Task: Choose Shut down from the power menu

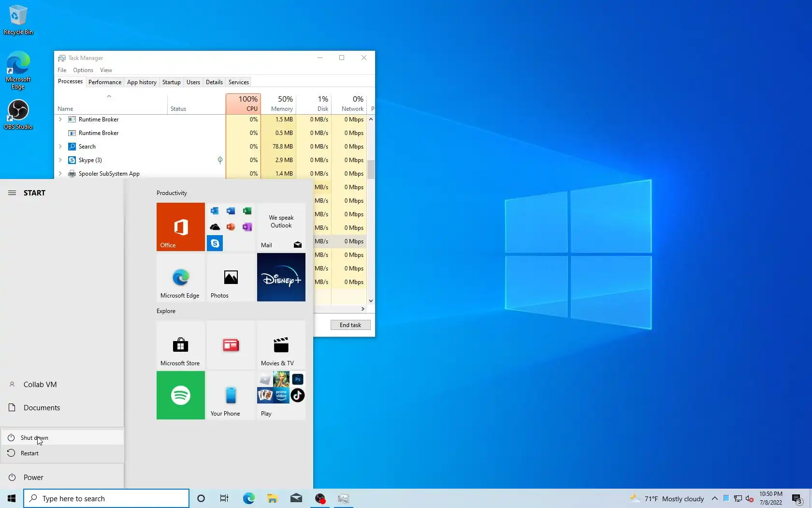Action: (x=62, y=438)
